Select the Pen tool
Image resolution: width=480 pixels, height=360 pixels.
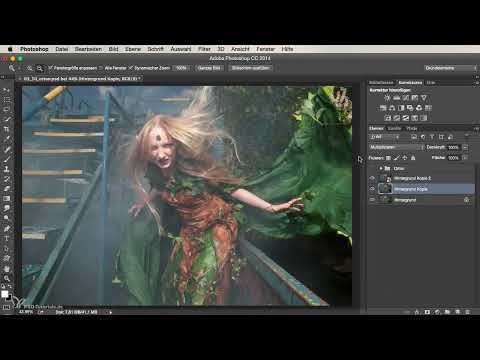coord(7,229)
